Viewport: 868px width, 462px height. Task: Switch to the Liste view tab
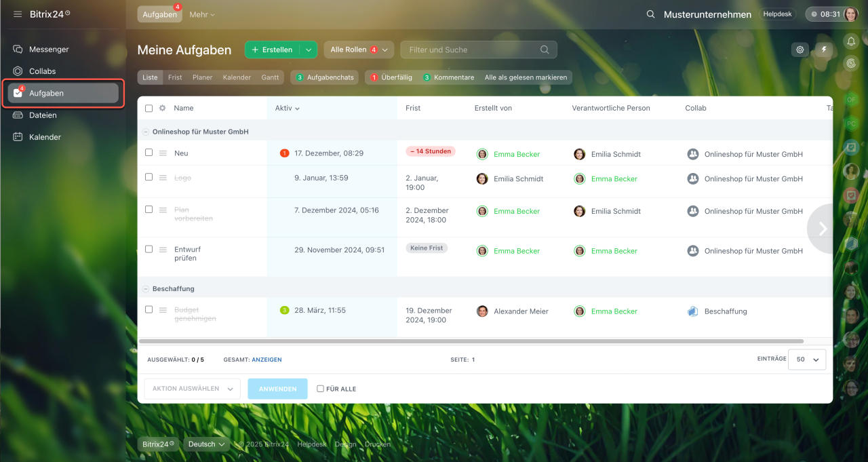click(150, 77)
